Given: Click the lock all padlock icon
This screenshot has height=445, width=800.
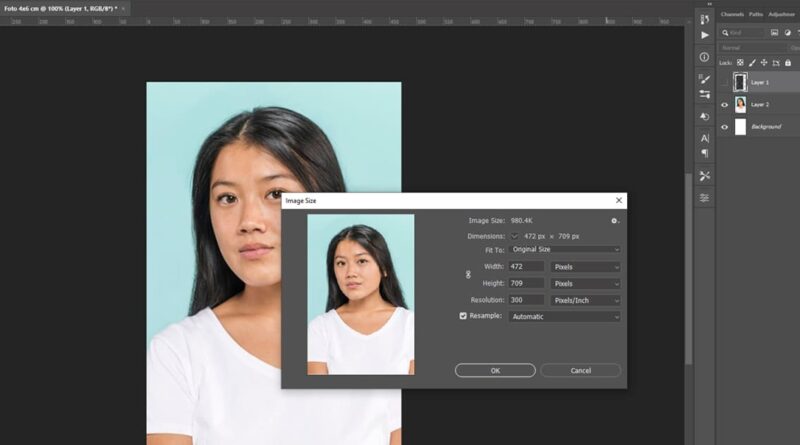Looking at the screenshot, I should pos(787,62).
